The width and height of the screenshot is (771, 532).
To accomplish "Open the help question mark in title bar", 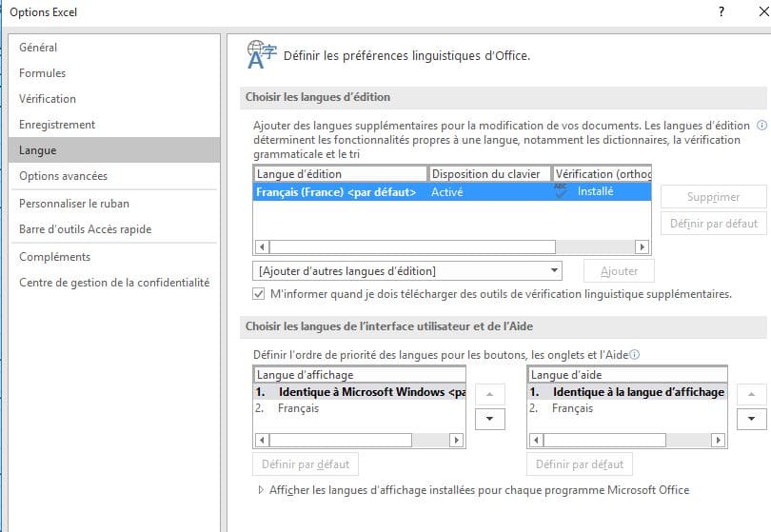I will [721, 11].
